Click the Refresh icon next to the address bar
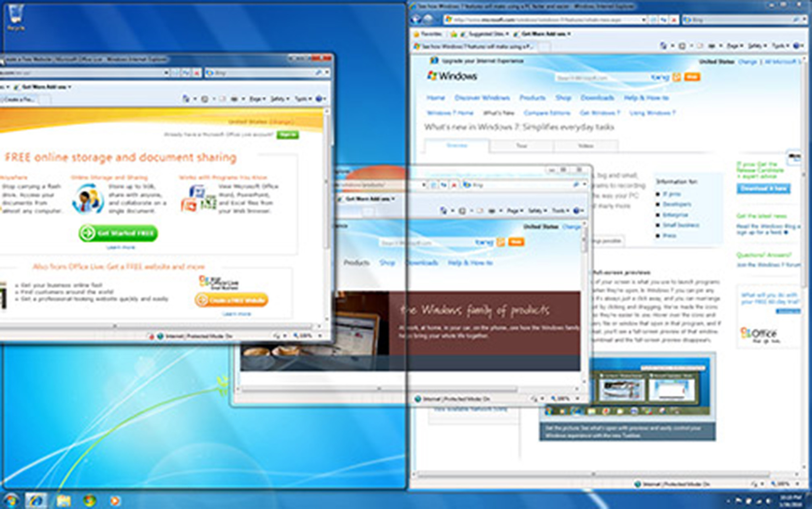This screenshot has height=509, width=812. pyautogui.click(x=664, y=19)
